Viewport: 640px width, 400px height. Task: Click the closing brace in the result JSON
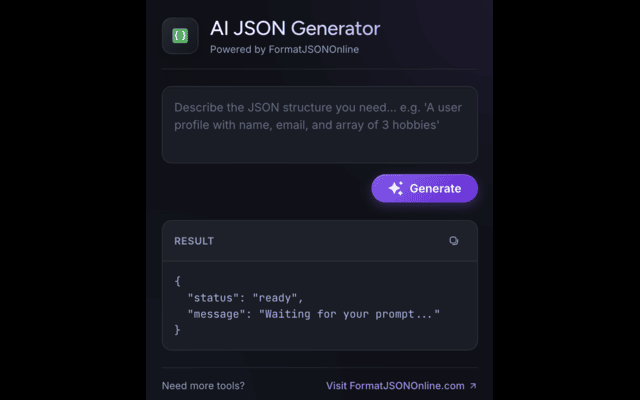(x=177, y=330)
